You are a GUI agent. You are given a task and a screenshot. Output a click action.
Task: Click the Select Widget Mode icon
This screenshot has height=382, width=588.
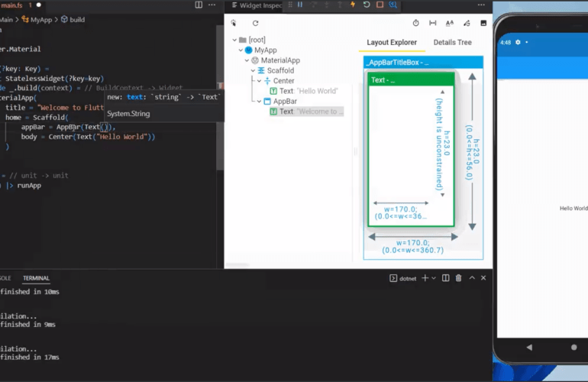click(x=234, y=23)
